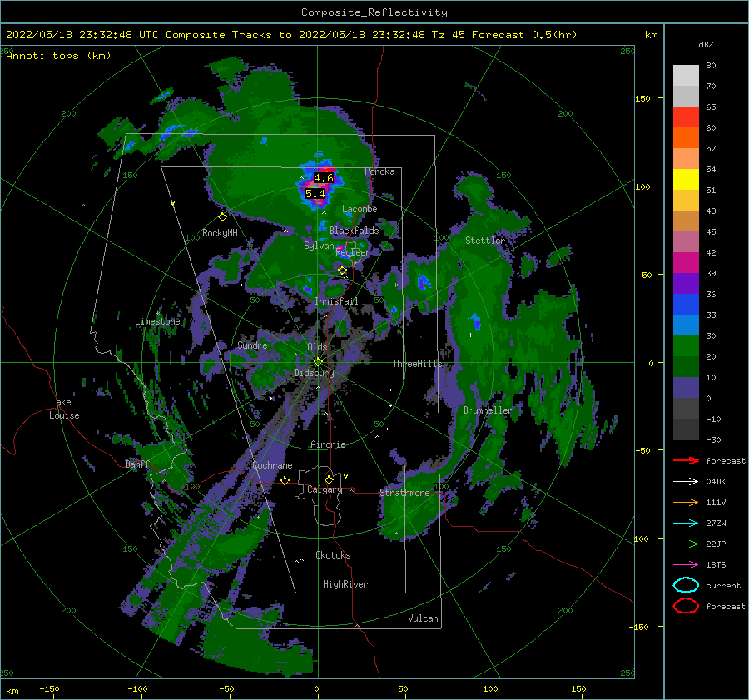This screenshot has width=749, height=700.
Task: Click the orange 111V arrow legend icon
Action: 686,502
